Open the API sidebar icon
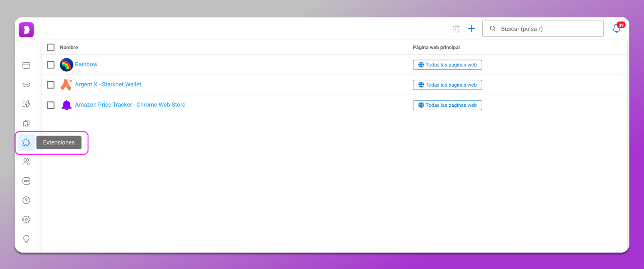The height and width of the screenshot is (269, 644). tap(26, 181)
